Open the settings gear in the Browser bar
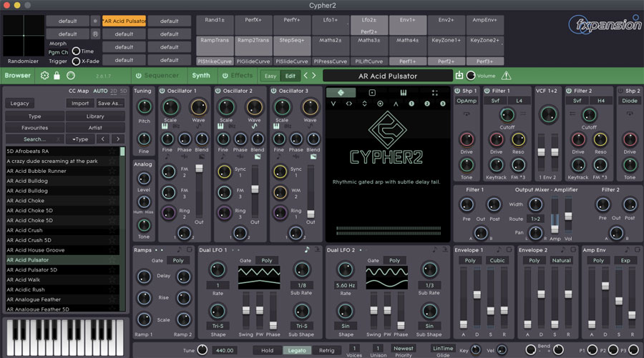This screenshot has width=644, height=358. [44, 76]
